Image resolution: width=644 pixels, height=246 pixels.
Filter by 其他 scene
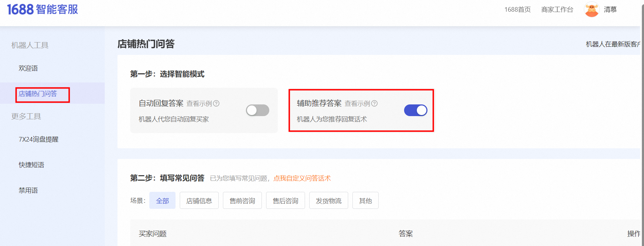366,201
